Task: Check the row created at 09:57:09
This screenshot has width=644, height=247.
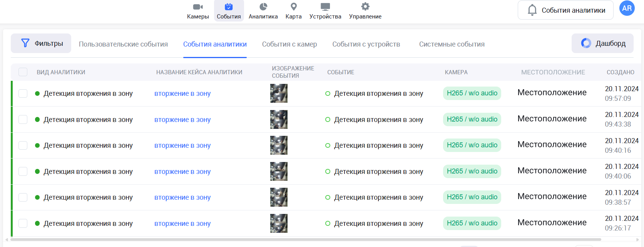Action: (23, 93)
